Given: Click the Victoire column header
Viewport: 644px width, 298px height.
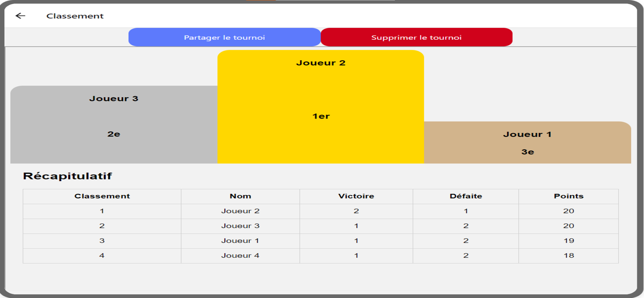Looking at the screenshot, I should tap(356, 196).
